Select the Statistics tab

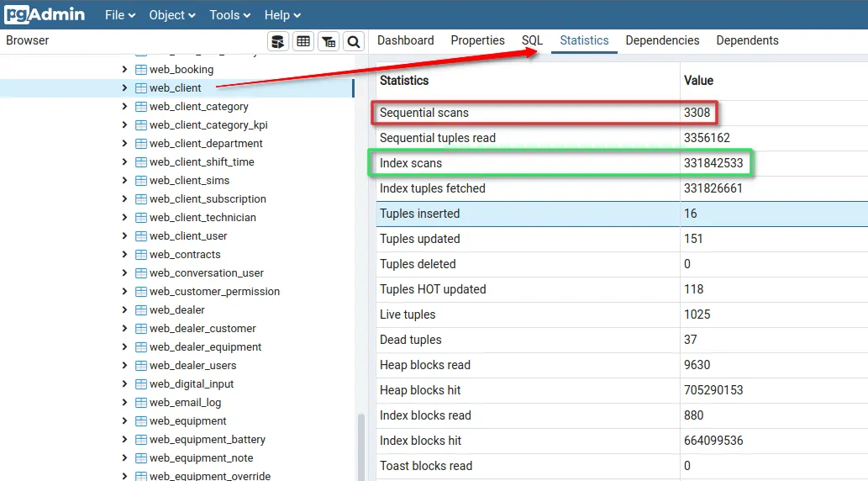[584, 40]
